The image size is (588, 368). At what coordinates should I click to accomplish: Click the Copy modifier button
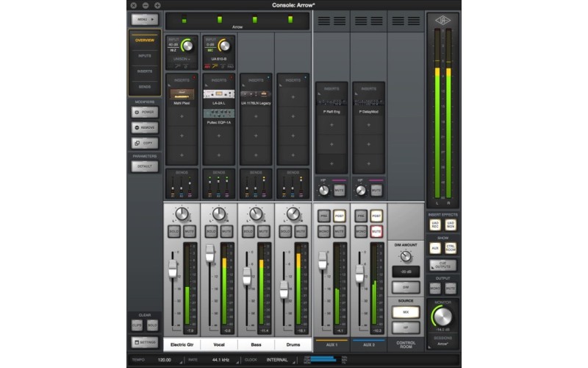pyautogui.click(x=145, y=143)
